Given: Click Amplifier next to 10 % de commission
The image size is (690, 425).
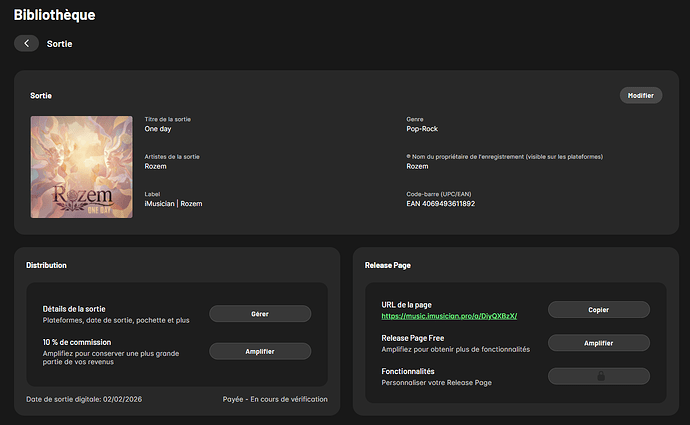Looking at the screenshot, I should [x=260, y=351].
